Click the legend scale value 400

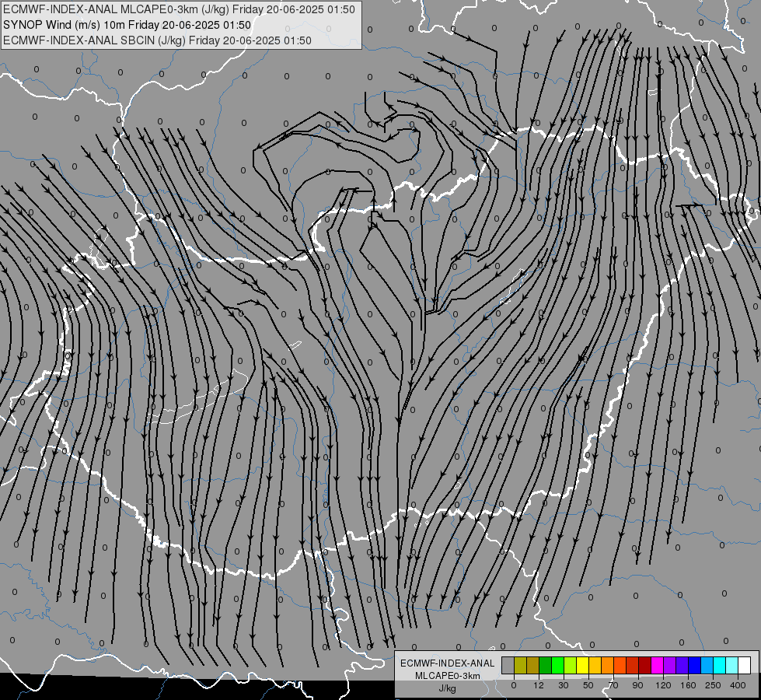click(x=738, y=685)
